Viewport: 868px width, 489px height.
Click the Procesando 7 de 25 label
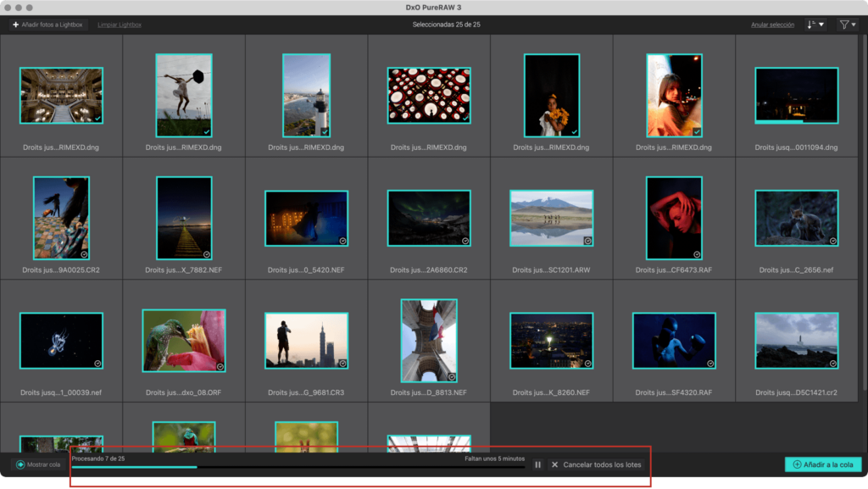pos(98,458)
